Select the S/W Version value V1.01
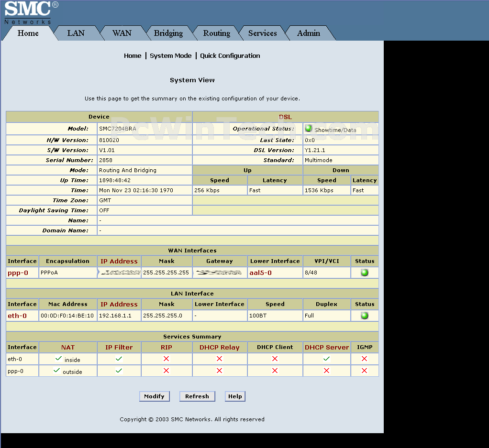This screenshot has width=489, height=448. (x=107, y=150)
